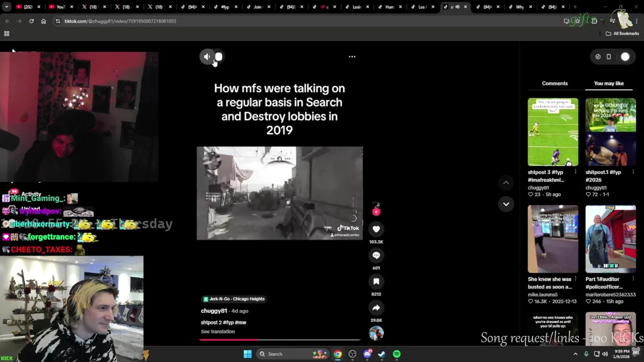
Task: Open the All Bookmarks folder
Action: coord(622,34)
